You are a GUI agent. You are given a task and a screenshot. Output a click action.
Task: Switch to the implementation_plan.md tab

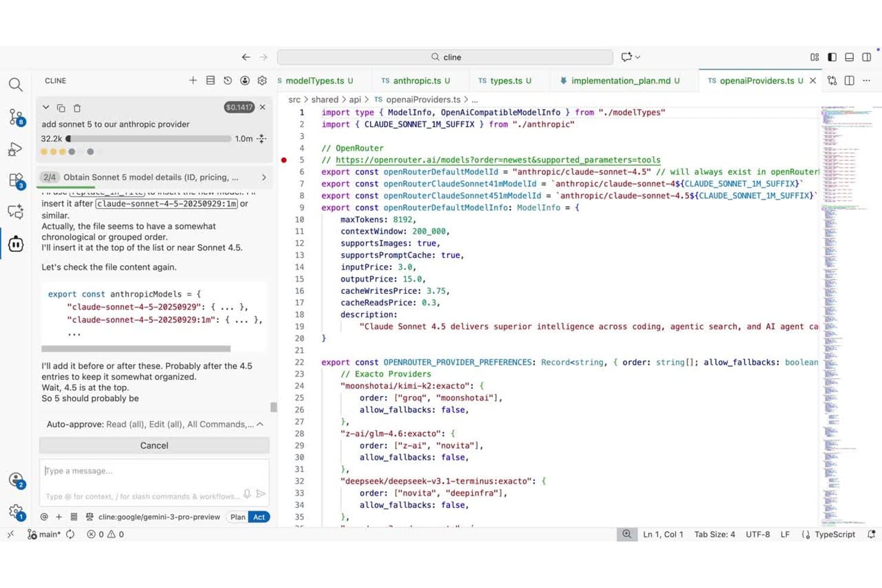[x=620, y=80]
